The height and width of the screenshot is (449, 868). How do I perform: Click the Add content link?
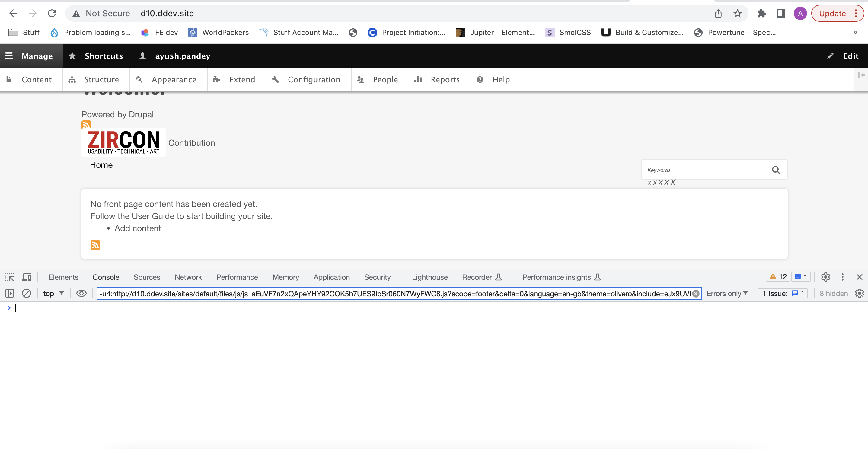coord(138,228)
